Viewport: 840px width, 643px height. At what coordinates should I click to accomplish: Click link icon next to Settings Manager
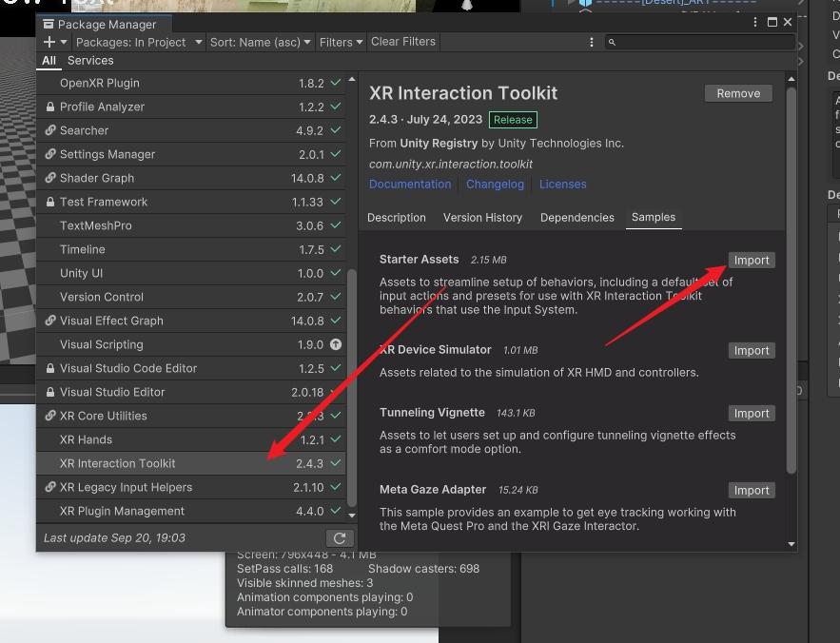point(49,154)
